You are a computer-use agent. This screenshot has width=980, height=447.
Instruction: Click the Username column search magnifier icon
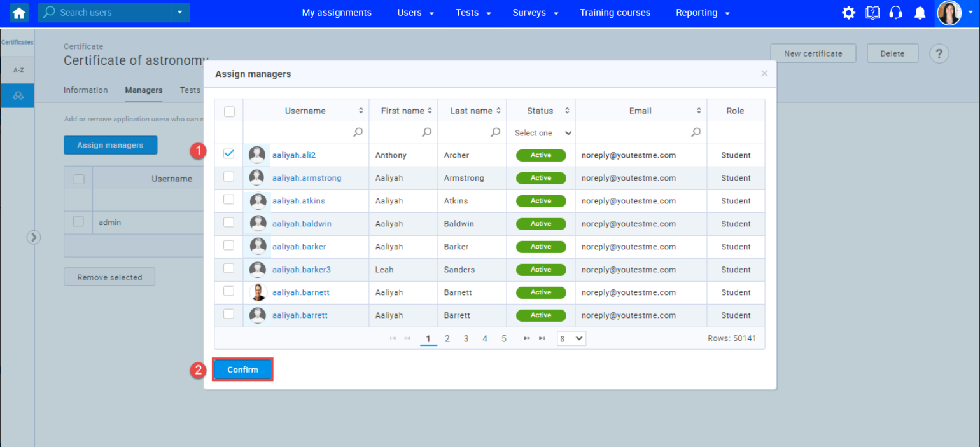358,132
